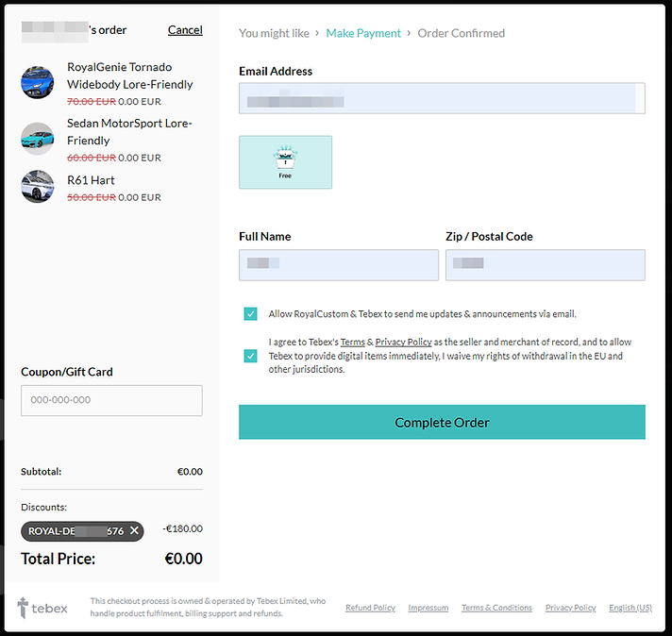Click the Tebex logo in footer
672x636 pixels.
pyautogui.click(x=42, y=608)
